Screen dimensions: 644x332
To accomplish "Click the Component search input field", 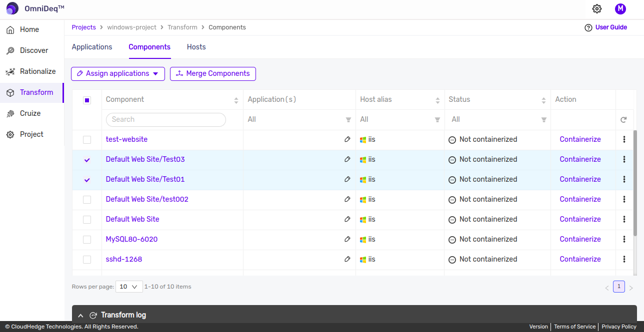I will [x=165, y=120].
